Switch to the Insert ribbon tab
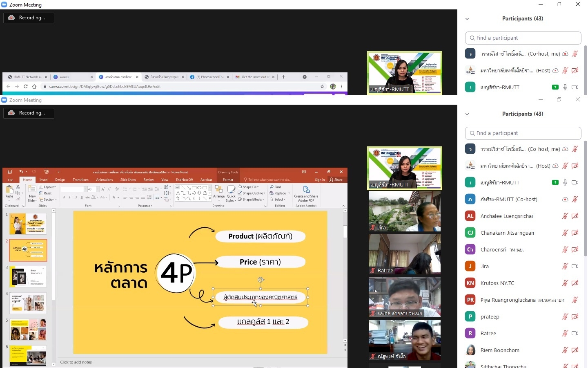The height and width of the screenshot is (368, 588). click(x=43, y=180)
